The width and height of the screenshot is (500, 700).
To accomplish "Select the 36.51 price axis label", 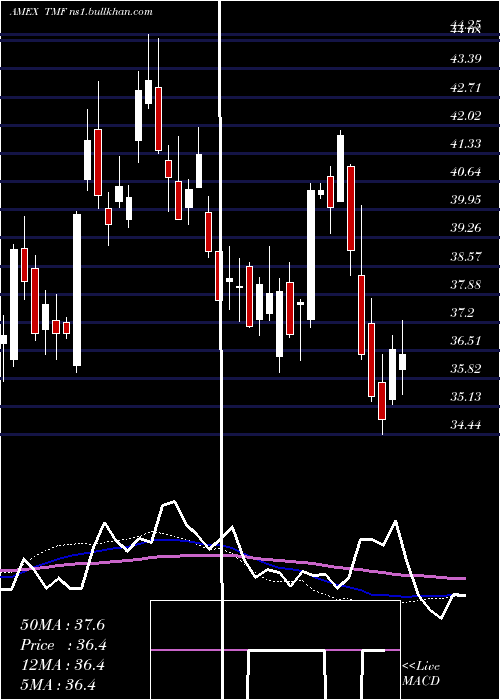I will click(x=466, y=341).
